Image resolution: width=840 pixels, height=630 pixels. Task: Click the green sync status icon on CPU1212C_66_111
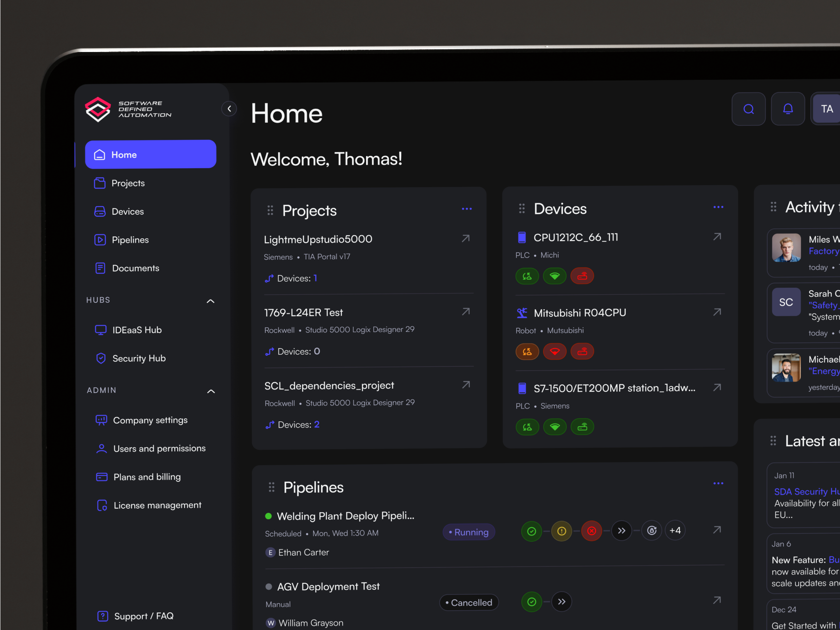tap(527, 276)
